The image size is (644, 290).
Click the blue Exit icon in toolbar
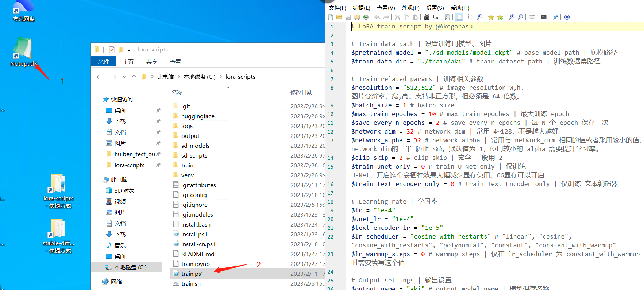coord(567,17)
